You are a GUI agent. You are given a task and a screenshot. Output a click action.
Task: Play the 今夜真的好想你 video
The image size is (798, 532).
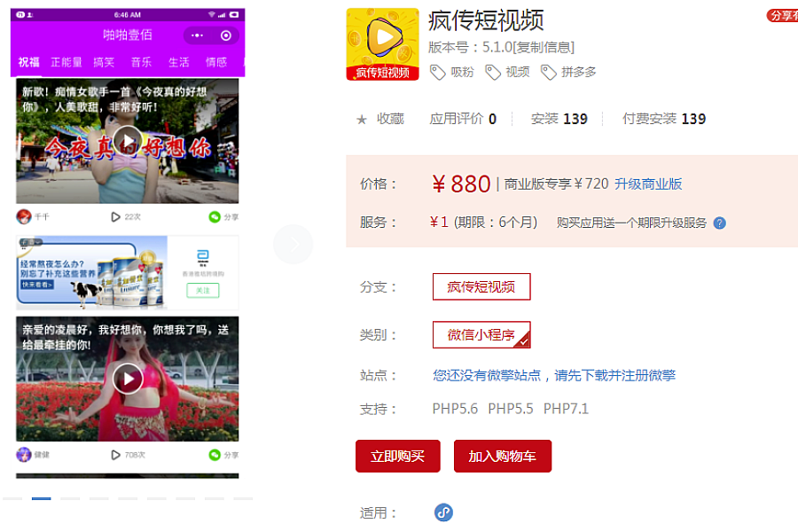click(127, 140)
